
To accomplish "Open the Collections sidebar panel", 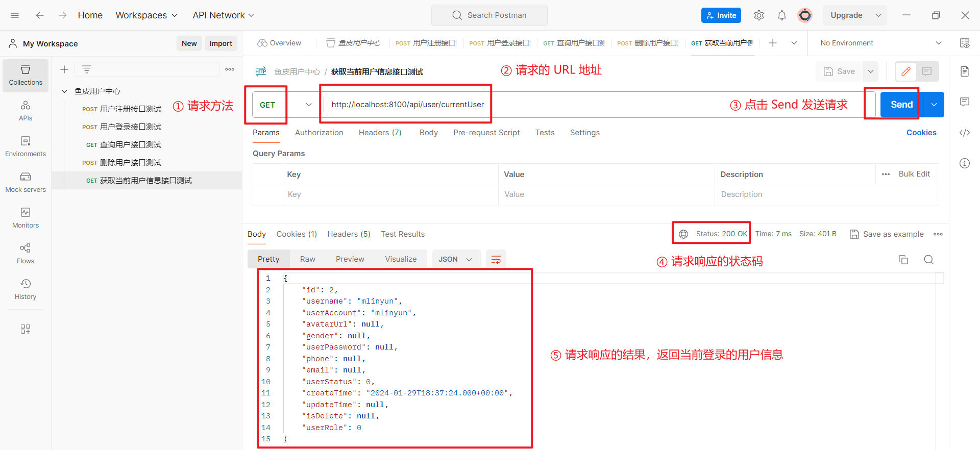I will click(26, 75).
